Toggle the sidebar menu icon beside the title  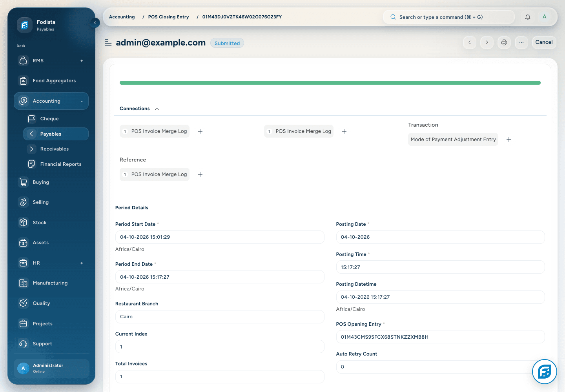click(x=108, y=42)
